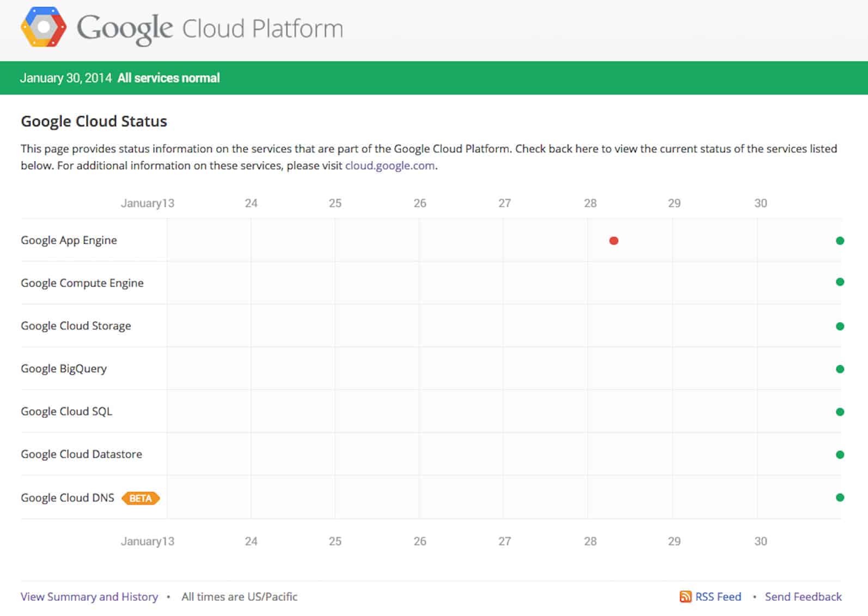The image size is (868, 616).
Task: Click the top 28 date header
Action: pyautogui.click(x=590, y=203)
